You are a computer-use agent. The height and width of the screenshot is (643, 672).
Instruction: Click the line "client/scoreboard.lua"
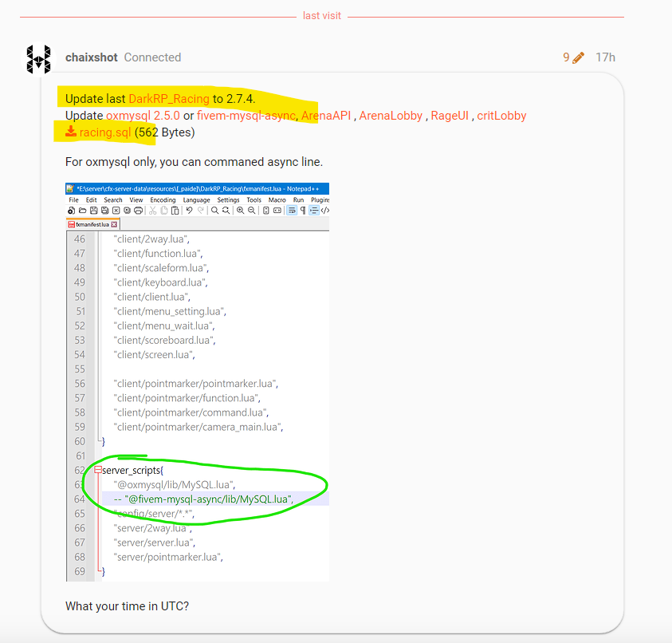(165, 340)
